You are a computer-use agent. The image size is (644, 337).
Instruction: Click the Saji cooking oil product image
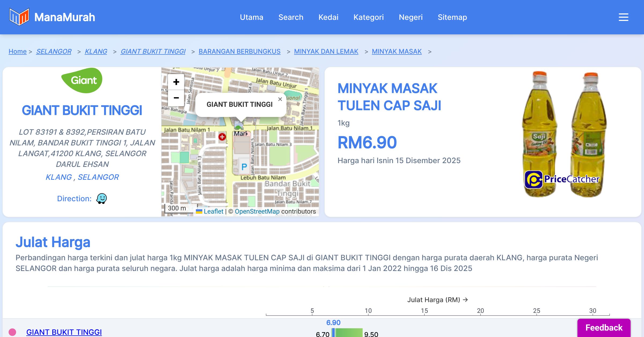point(563,134)
